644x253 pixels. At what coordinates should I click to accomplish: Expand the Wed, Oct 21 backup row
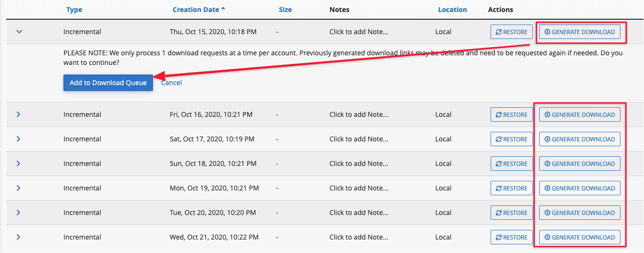19,237
